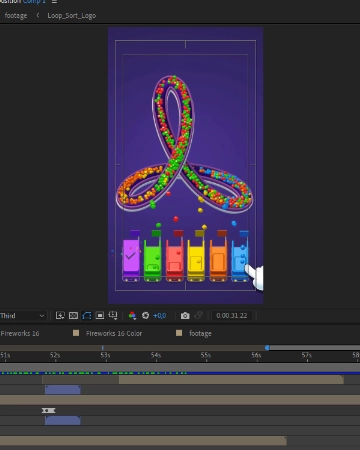The height and width of the screenshot is (450, 360).
Task: Open the Fast Previews options
Action: pos(60,315)
